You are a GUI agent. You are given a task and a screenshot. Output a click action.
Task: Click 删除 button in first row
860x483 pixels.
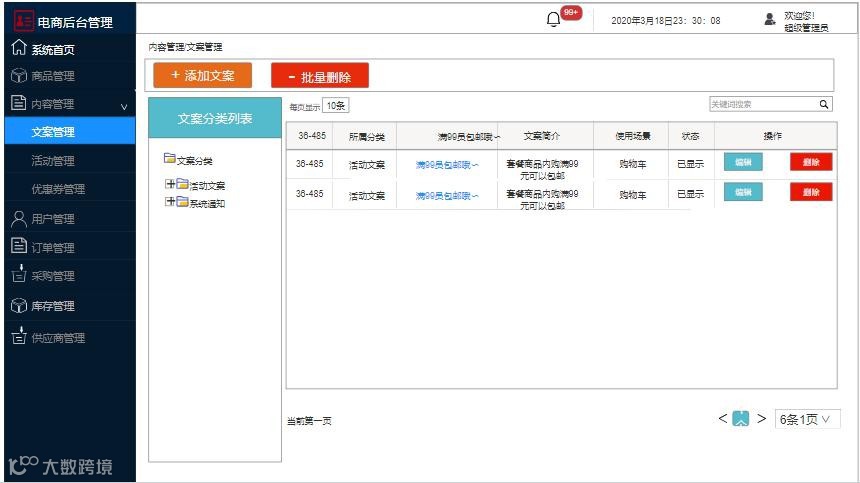coord(811,162)
